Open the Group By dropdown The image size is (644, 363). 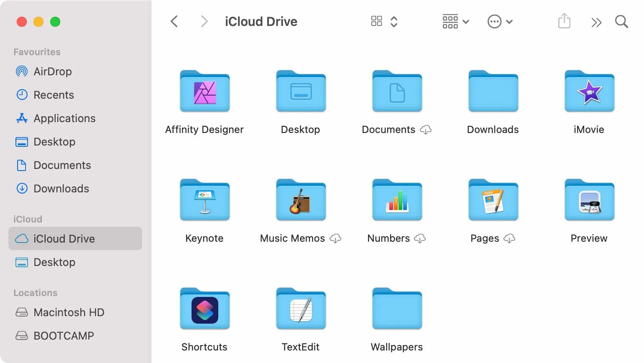(455, 21)
